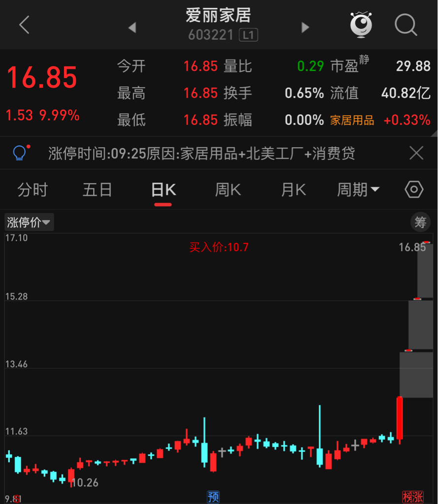Tap the stock title 爱丽家居
438x504 pixels.
tap(218, 15)
